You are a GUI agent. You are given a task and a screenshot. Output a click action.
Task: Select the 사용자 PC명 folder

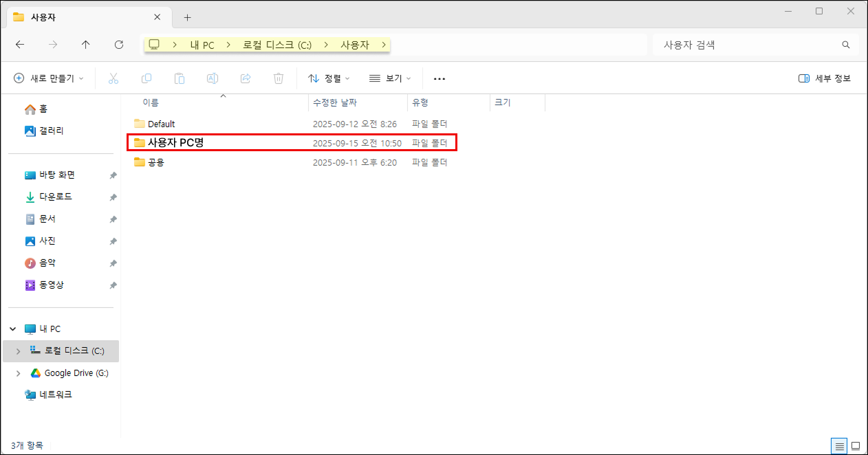click(x=175, y=143)
